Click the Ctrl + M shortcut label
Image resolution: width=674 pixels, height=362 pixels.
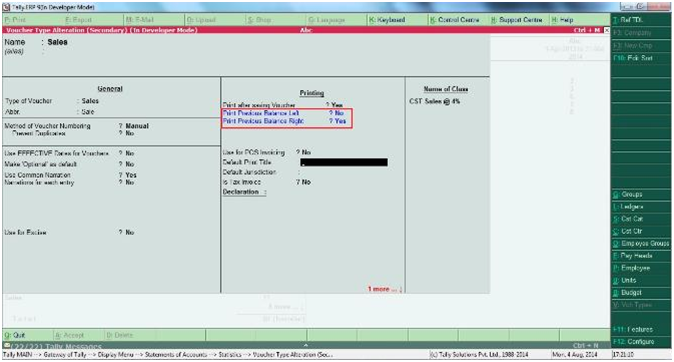tap(587, 30)
